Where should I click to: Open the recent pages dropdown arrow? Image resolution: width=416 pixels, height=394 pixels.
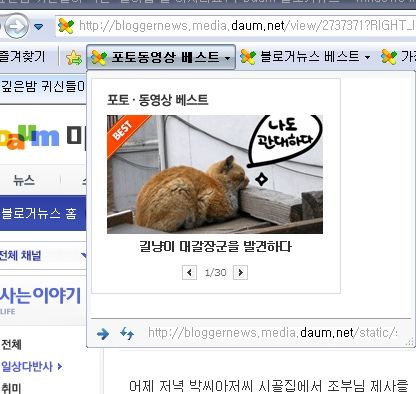point(39,26)
